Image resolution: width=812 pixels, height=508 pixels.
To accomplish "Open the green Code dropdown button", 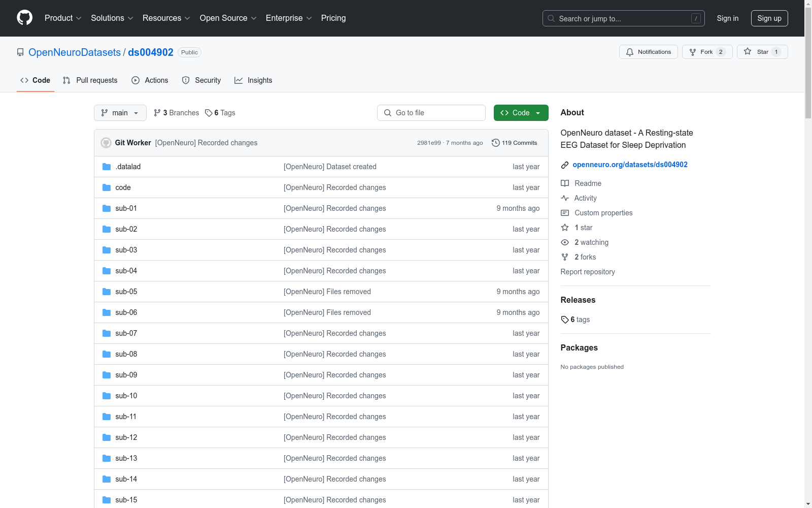I will click(521, 113).
